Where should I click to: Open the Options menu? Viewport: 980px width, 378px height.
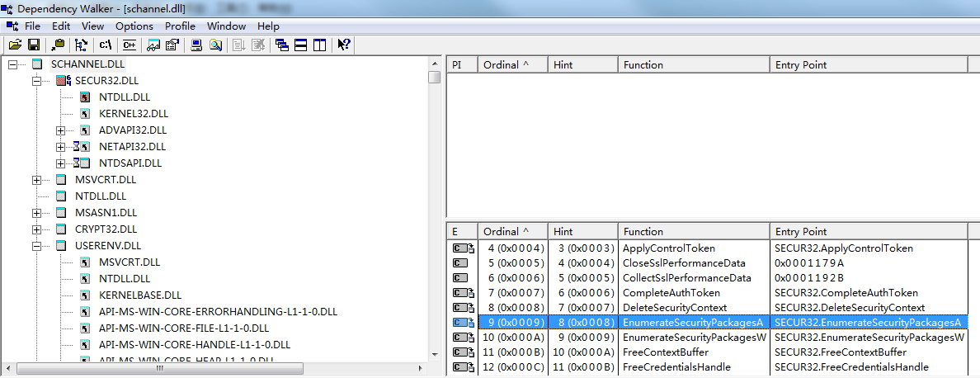coord(134,26)
